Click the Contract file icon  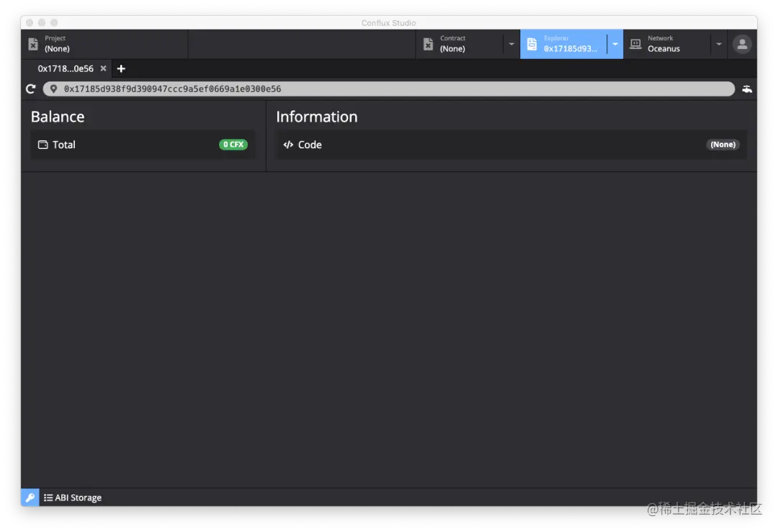pos(428,44)
